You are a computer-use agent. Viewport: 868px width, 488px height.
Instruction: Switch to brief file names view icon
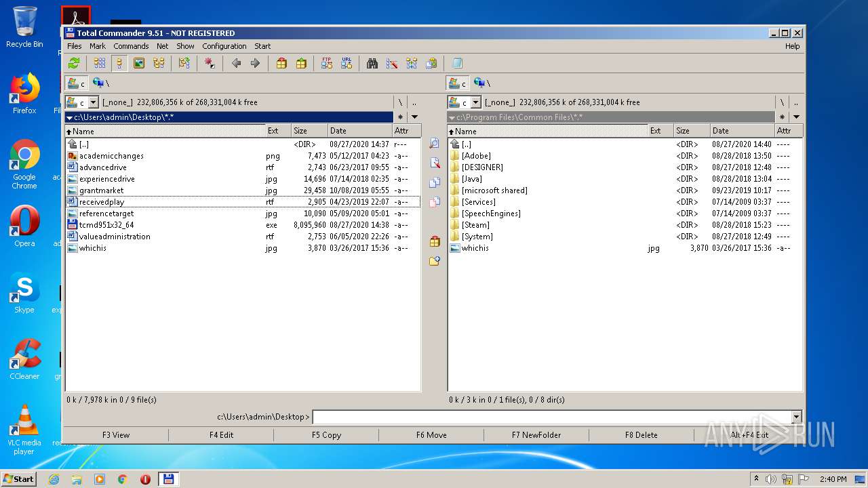point(100,63)
